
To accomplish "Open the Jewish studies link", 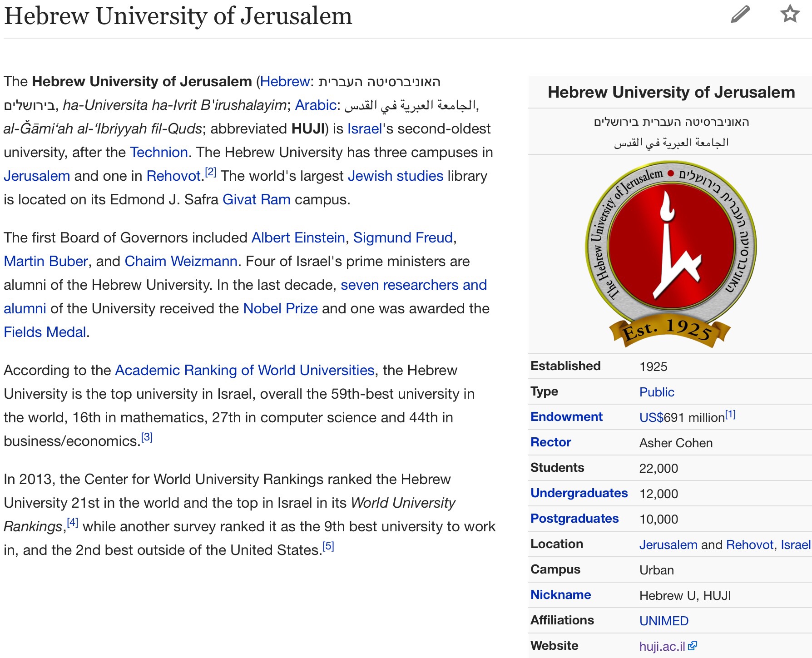I will pyautogui.click(x=396, y=176).
